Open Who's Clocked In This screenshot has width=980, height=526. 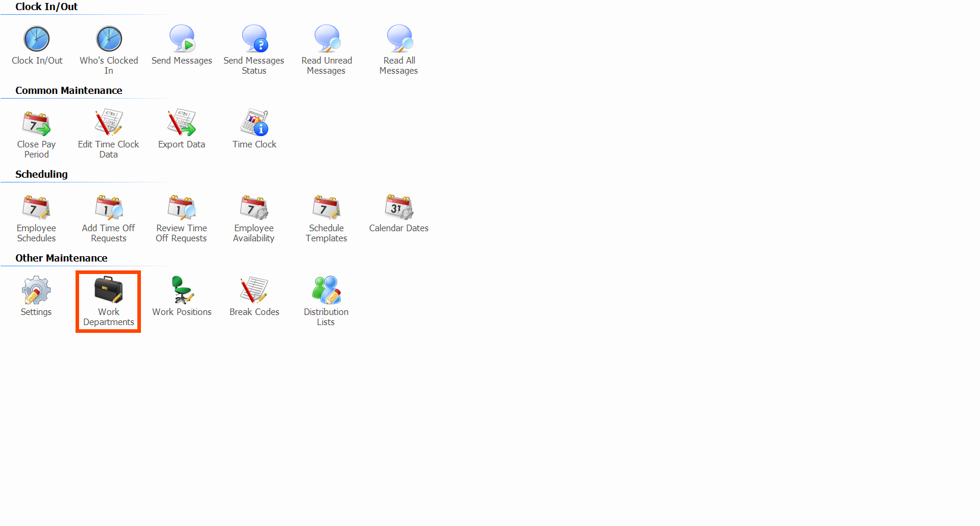coord(109,50)
